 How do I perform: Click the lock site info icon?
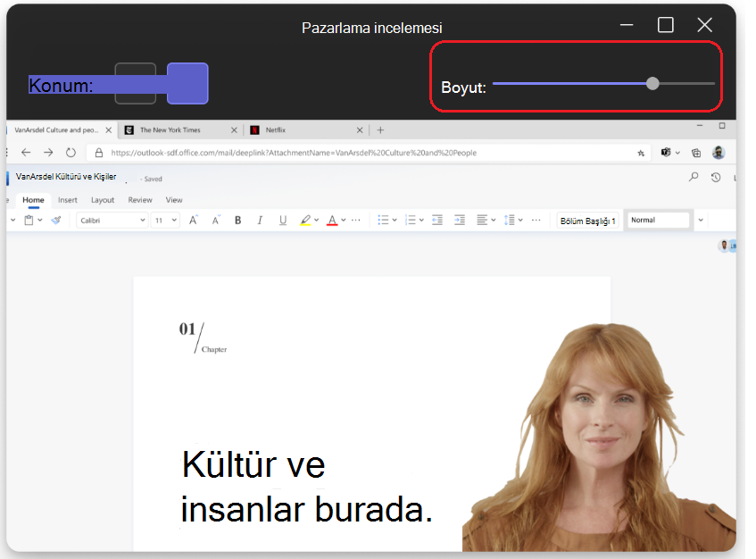click(x=99, y=153)
